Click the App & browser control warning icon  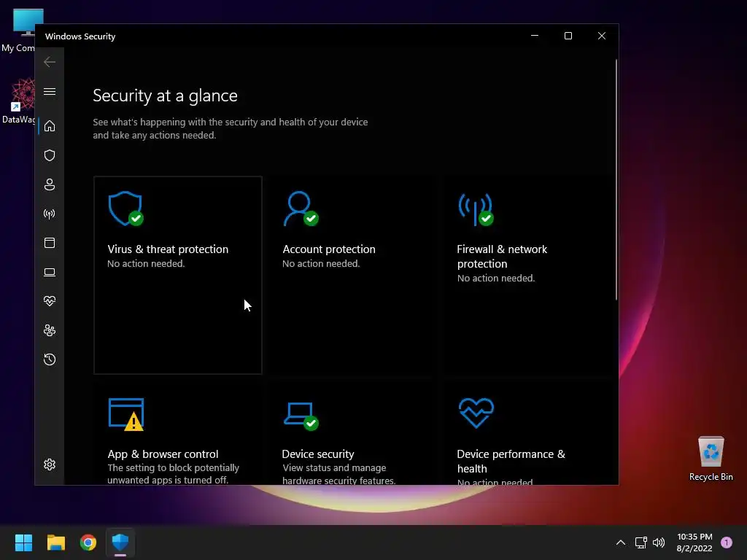(126, 414)
